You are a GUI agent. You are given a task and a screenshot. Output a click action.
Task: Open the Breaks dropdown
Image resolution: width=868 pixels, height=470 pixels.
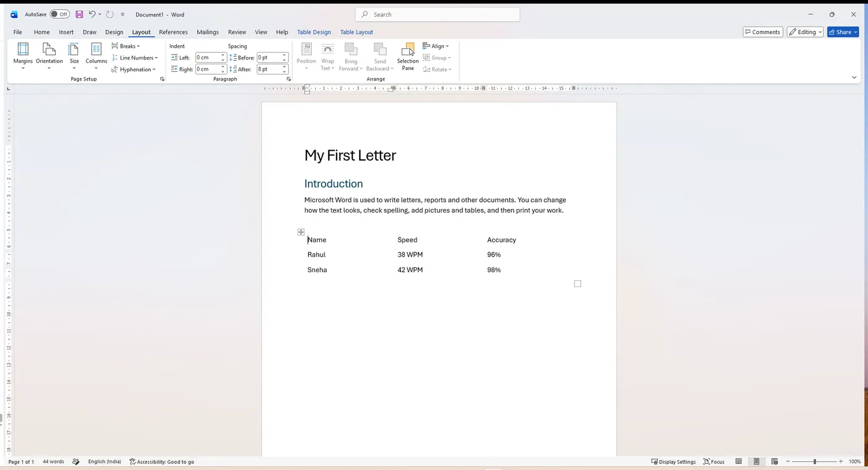[126, 46]
